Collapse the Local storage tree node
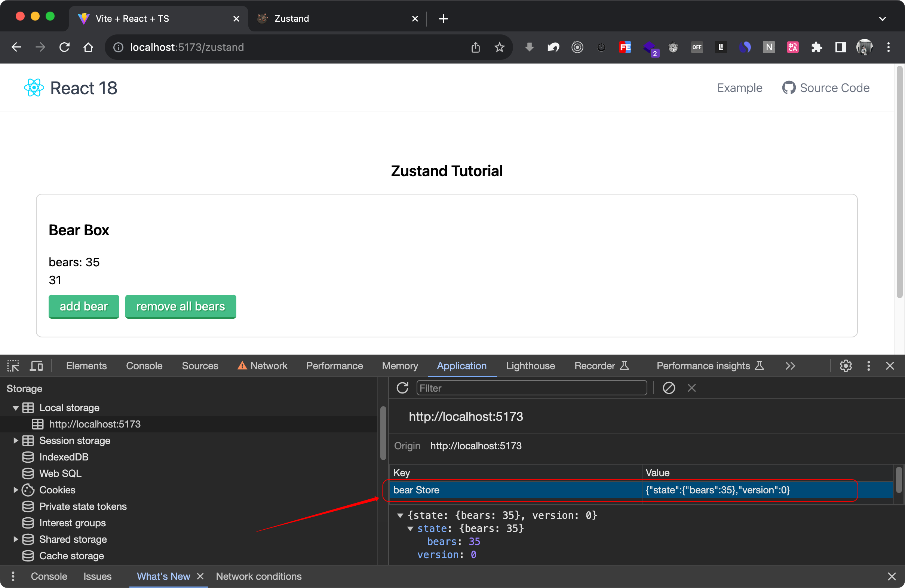 [16, 408]
